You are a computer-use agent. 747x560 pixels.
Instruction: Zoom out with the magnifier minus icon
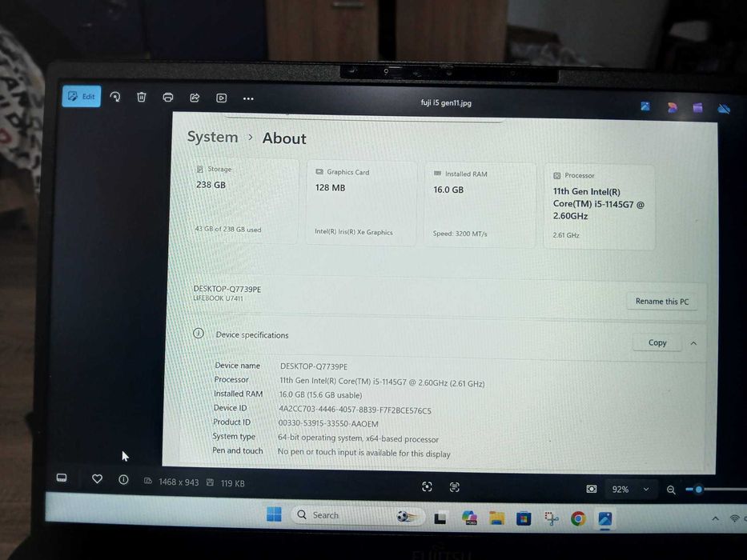671,490
